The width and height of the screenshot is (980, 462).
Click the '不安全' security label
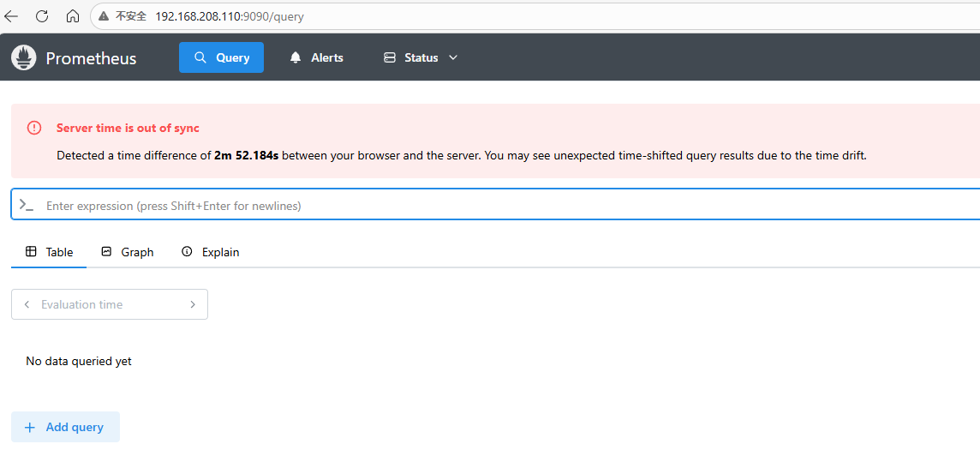(x=130, y=17)
